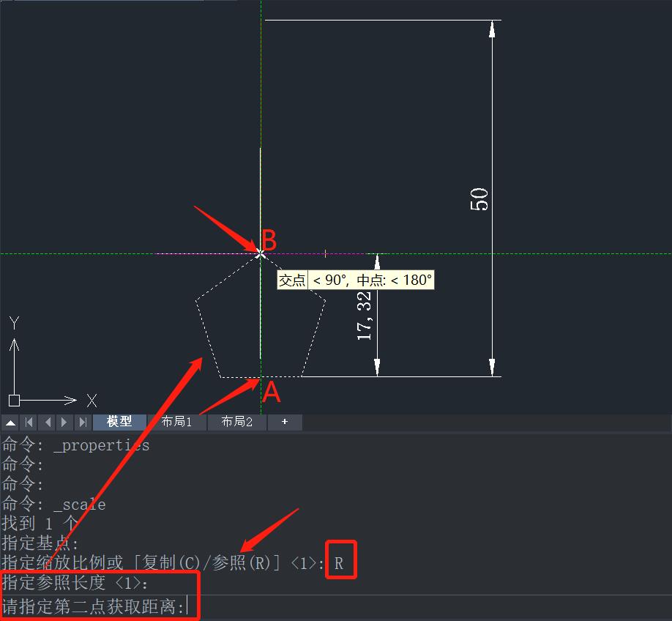Click the 交点 snap tooltip label
Image resolution: width=672 pixels, height=621 pixels.
pyautogui.click(x=292, y=280)
